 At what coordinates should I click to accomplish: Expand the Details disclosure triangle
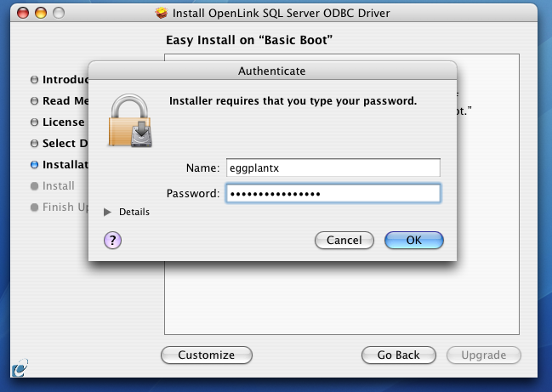pos(107,212)
